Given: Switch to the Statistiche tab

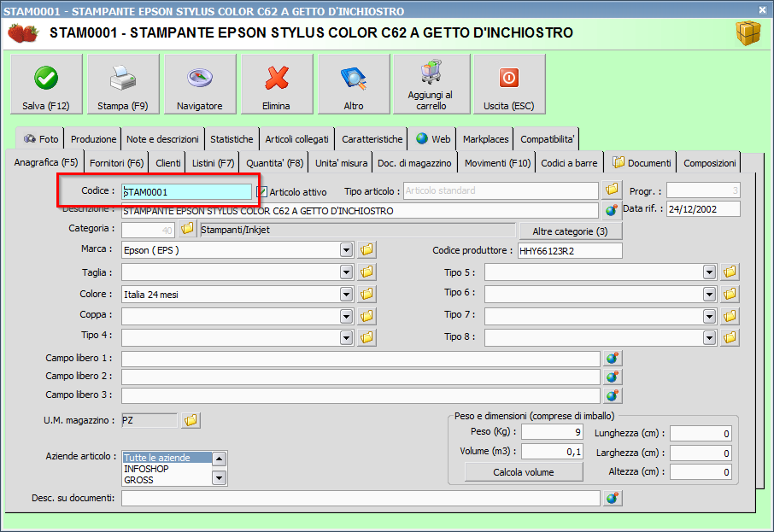Looking at the screenshot, I should click(232, 139).
